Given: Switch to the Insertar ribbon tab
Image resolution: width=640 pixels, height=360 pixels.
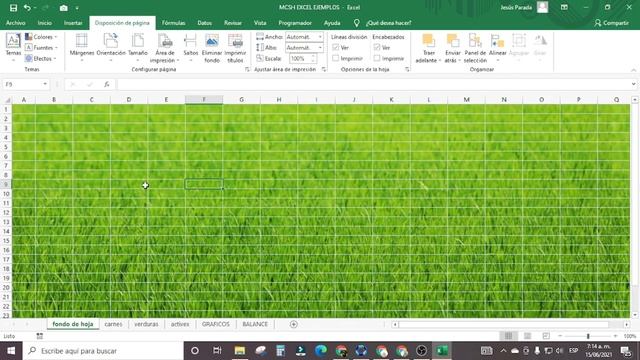Looking at the screenshot, I should coord(73,23).
